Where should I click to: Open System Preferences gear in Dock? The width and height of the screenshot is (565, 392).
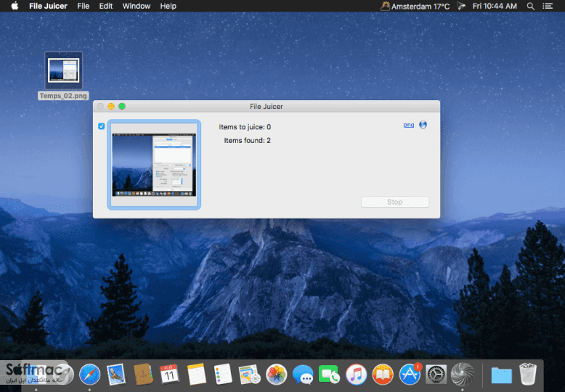(x=436, y=375)
